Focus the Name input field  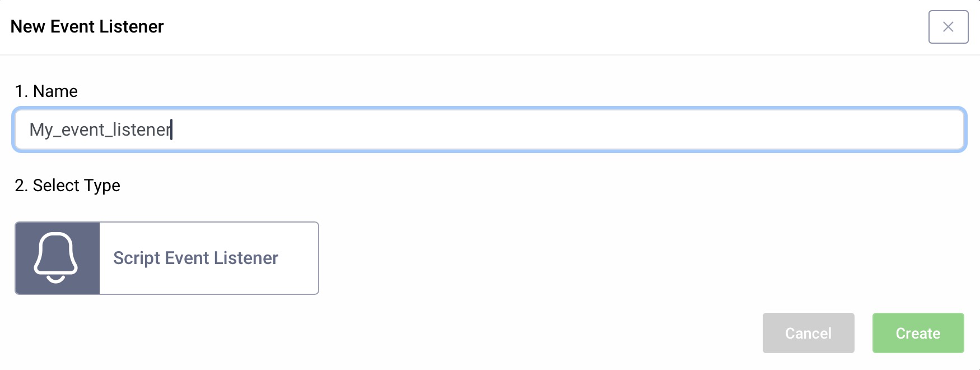click(x=489, y=129)
